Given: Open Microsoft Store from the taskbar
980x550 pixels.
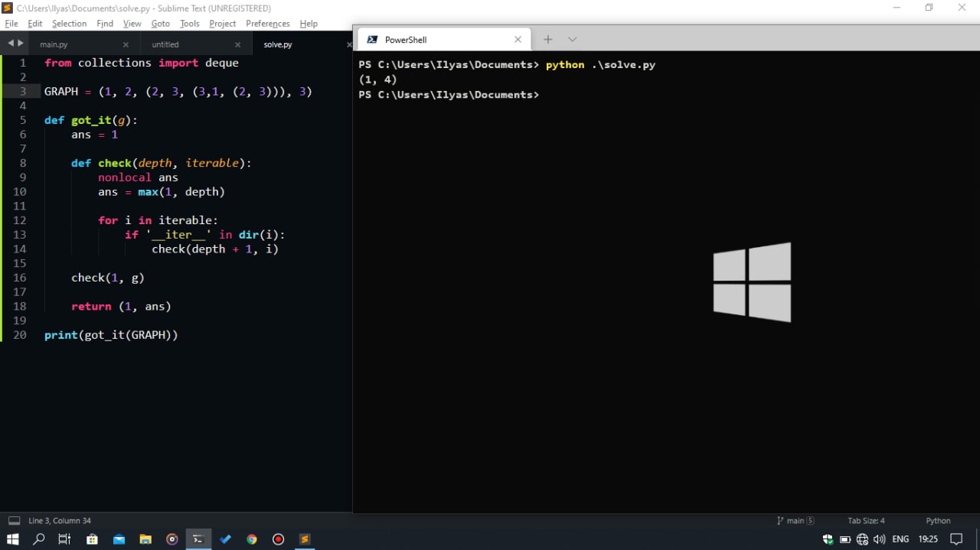Looking at the screenshot, I should 92,539.
